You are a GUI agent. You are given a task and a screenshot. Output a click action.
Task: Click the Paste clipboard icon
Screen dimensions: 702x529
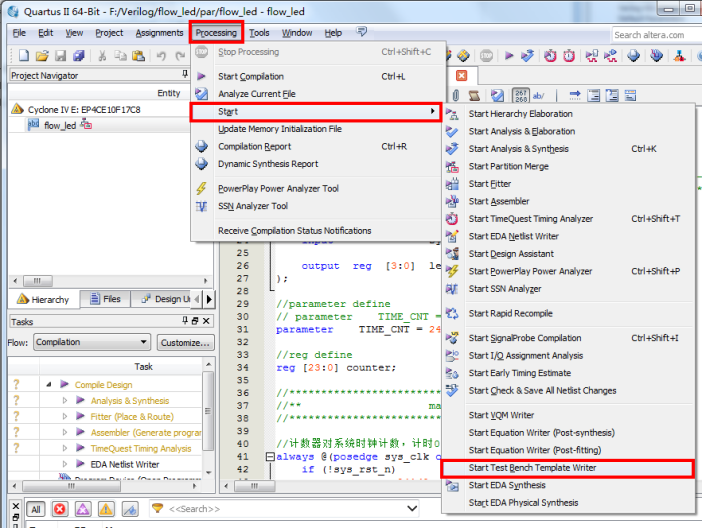point(139,55)
